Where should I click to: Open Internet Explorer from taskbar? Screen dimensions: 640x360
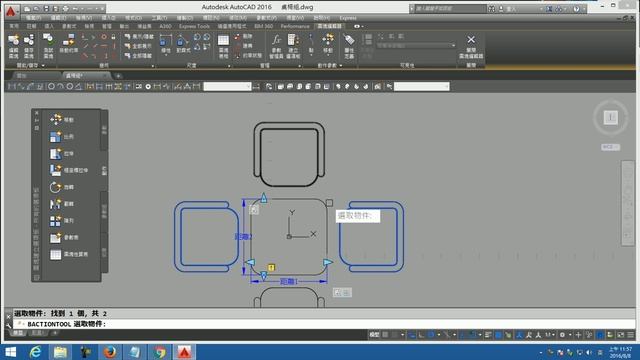coord(36,352)
